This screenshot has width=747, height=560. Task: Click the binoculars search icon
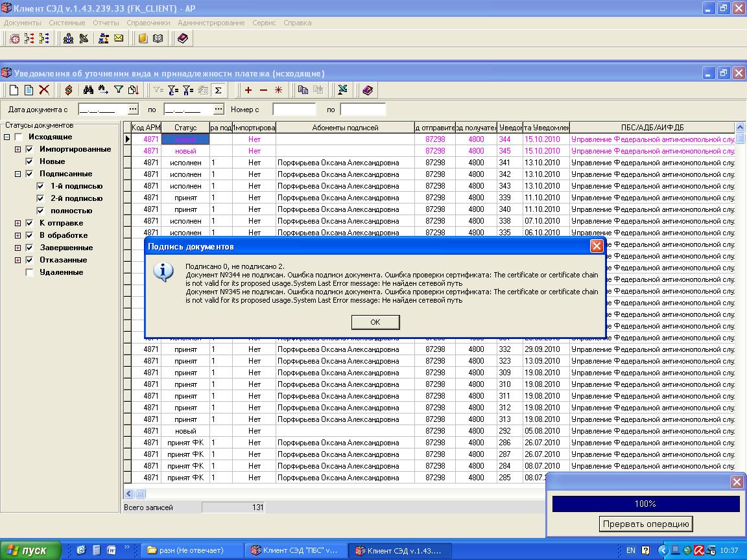click(88, 90)
